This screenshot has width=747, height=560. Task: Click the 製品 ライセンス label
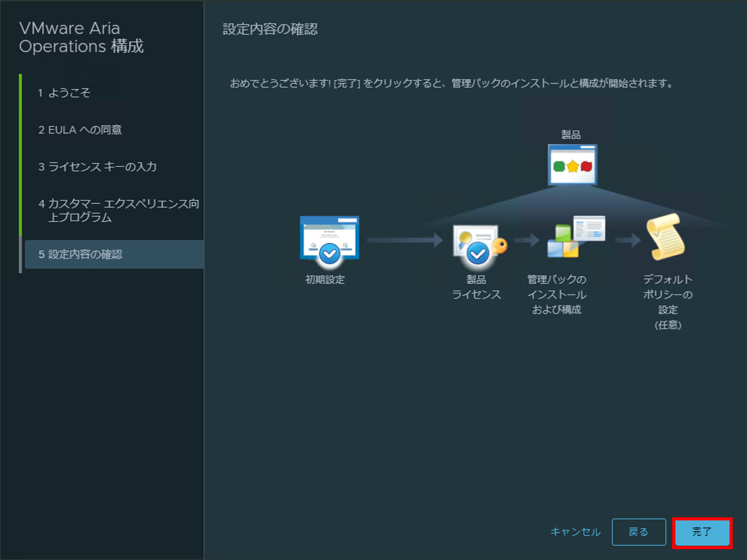coord(476,287)
